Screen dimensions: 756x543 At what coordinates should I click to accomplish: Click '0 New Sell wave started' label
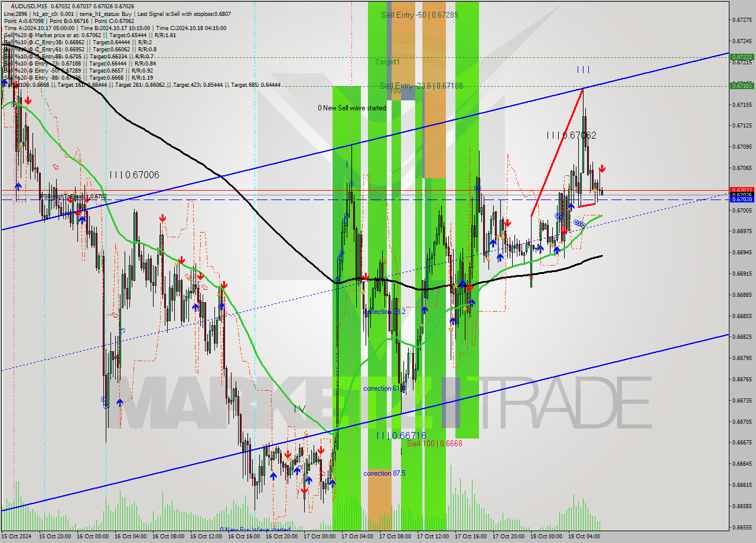coord(352,108)
